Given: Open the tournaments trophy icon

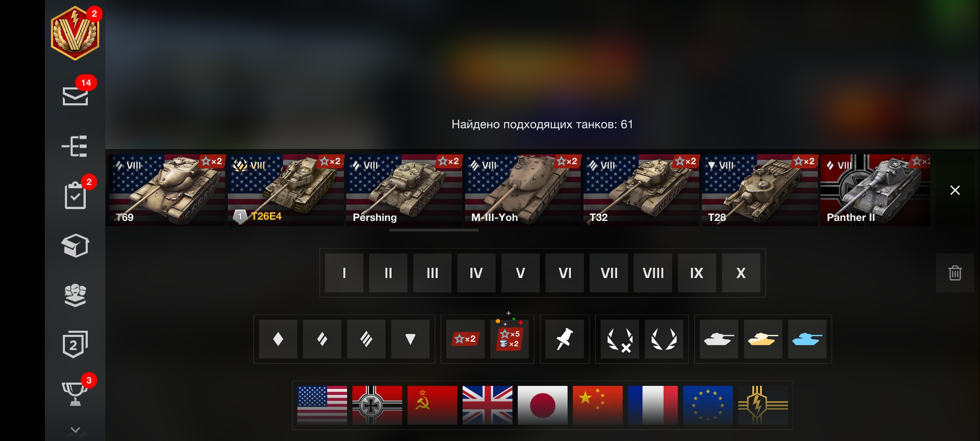Looking at the screenshot, I should (x=74, y=394).
